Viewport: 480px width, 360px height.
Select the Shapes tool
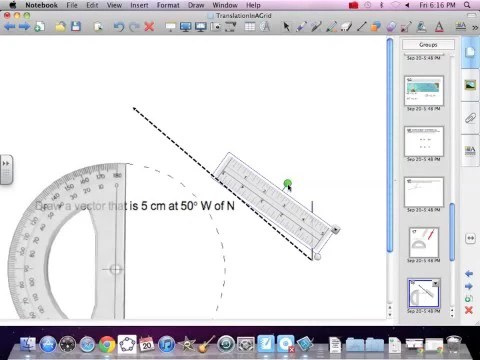point(376,27)
